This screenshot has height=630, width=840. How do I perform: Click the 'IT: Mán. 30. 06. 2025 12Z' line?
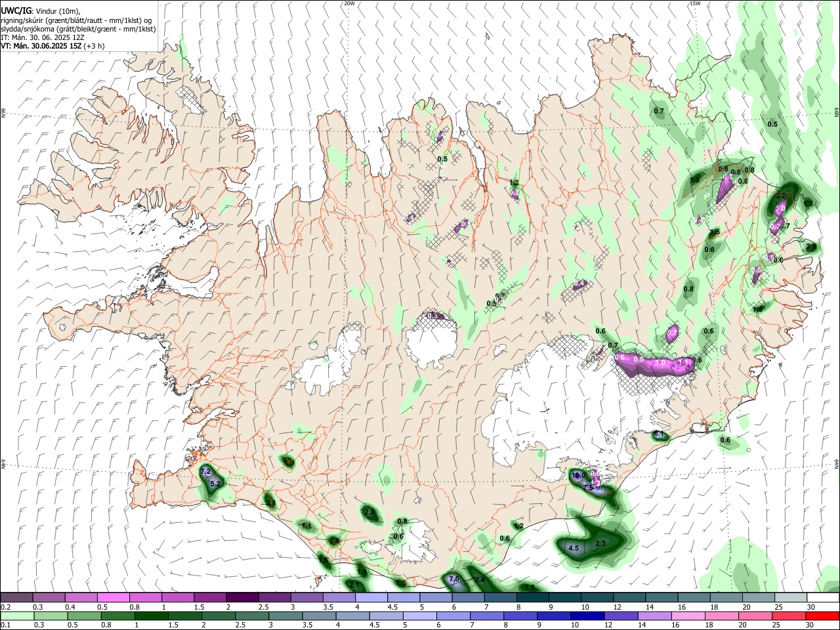(43, 37)
